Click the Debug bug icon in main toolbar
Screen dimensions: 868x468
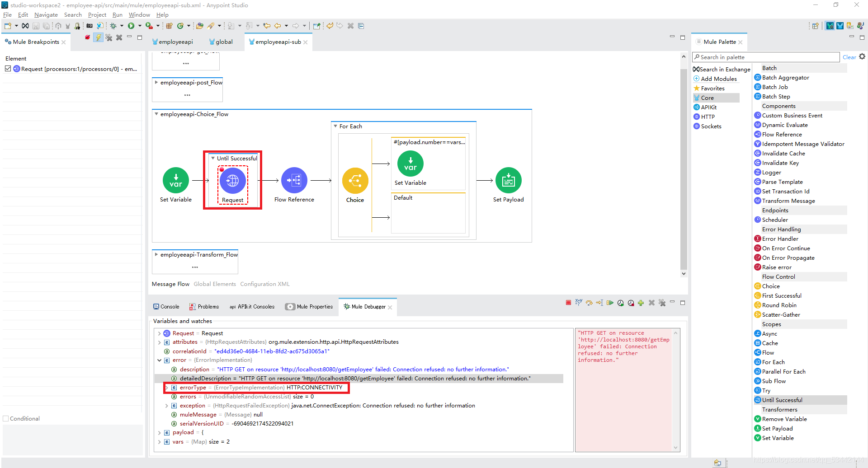[x=113, y=26]
